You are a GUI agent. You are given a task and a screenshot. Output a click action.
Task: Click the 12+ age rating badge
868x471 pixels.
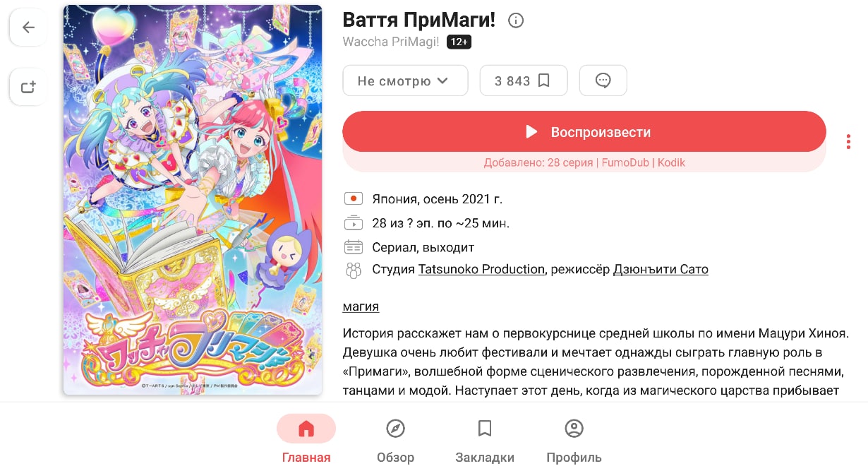click(x=459, y=42)
